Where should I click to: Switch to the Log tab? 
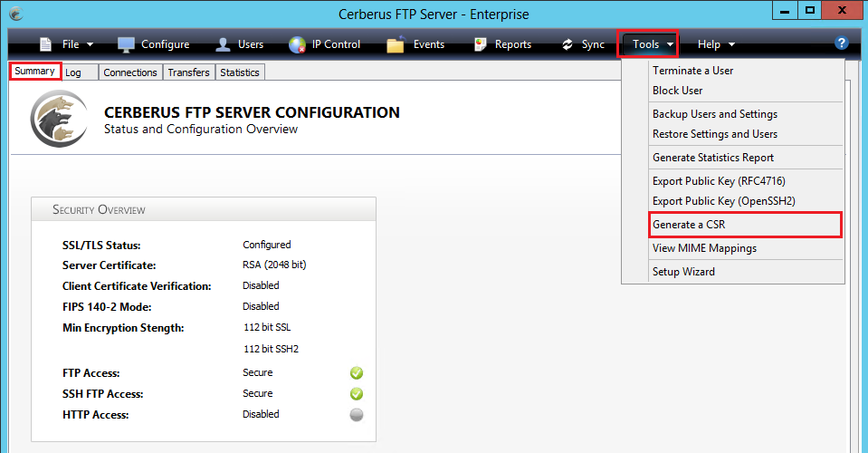pyautogui.click(x=73, y=72)
